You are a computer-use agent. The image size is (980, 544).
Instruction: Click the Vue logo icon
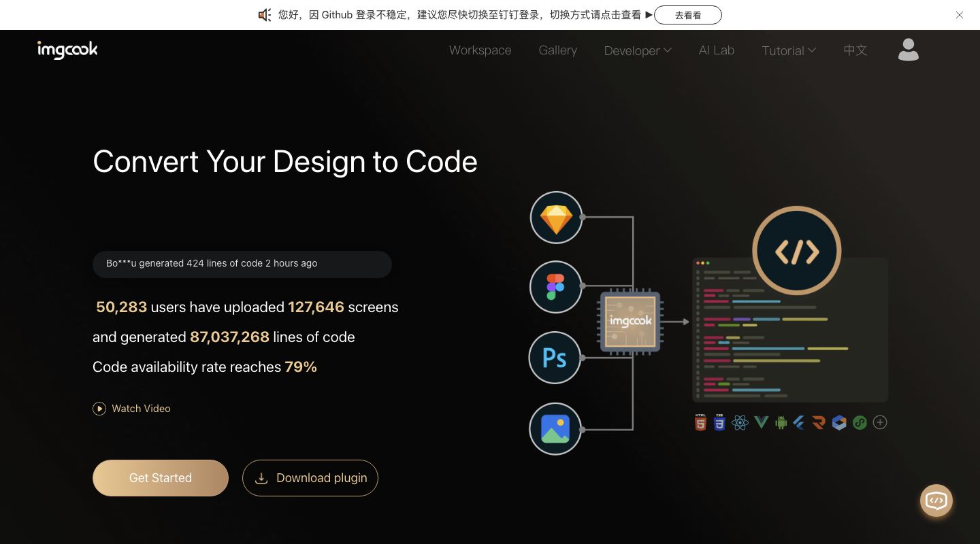(761, 423)
